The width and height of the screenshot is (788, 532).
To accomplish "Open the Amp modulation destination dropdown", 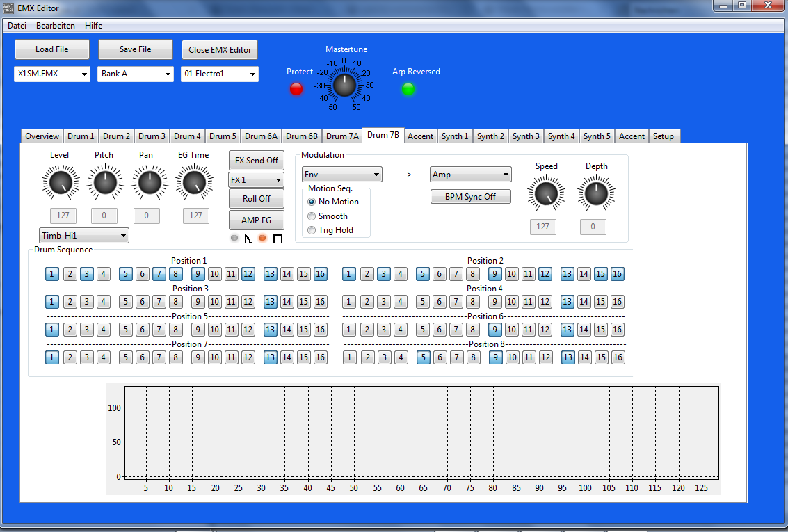I will point(471,175).
